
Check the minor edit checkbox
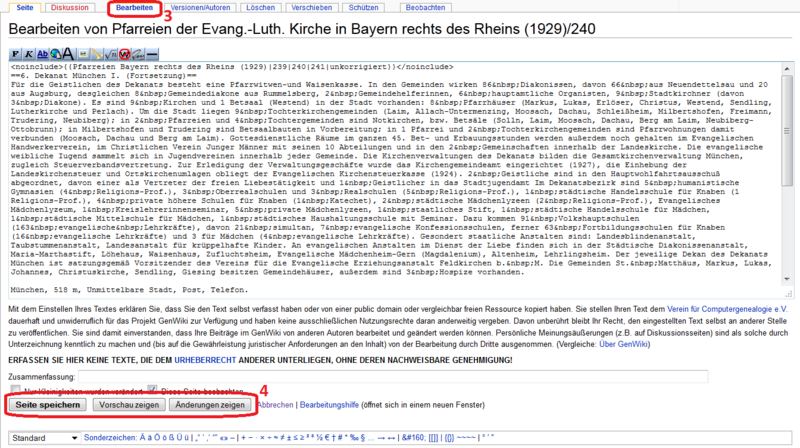pyautogui.click(x=13, y=388)
